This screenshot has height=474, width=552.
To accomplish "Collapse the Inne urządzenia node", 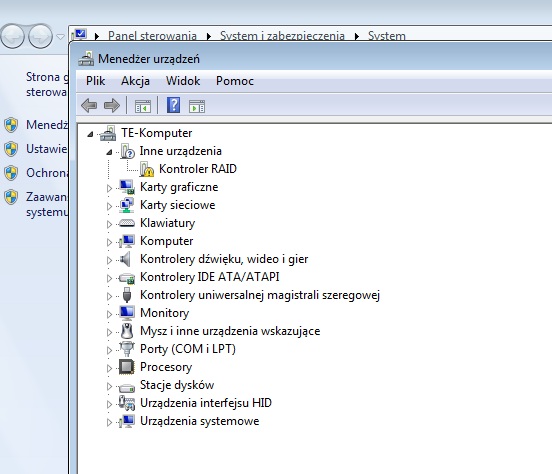I will pos(109,152).
